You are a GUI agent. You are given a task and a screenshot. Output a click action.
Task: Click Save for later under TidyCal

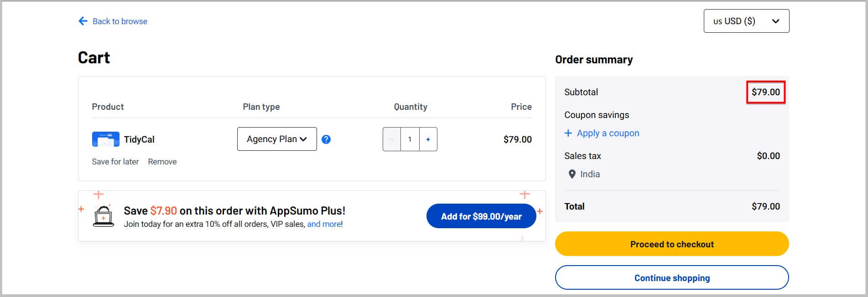point(115,162)
